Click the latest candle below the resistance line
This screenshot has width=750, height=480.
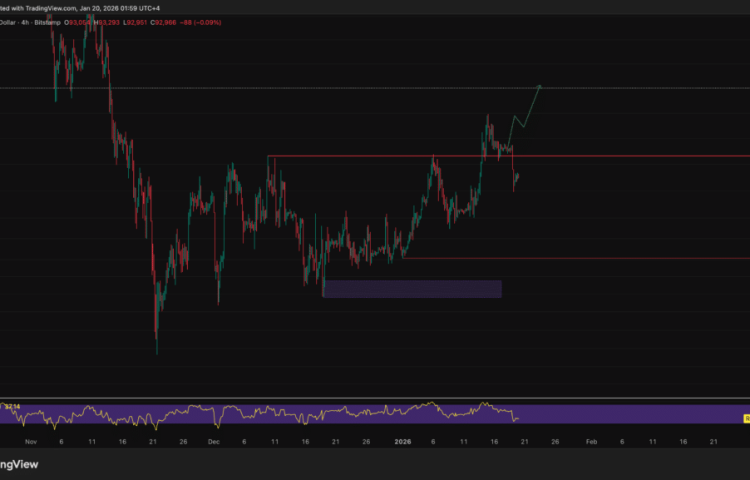(516, 178)
